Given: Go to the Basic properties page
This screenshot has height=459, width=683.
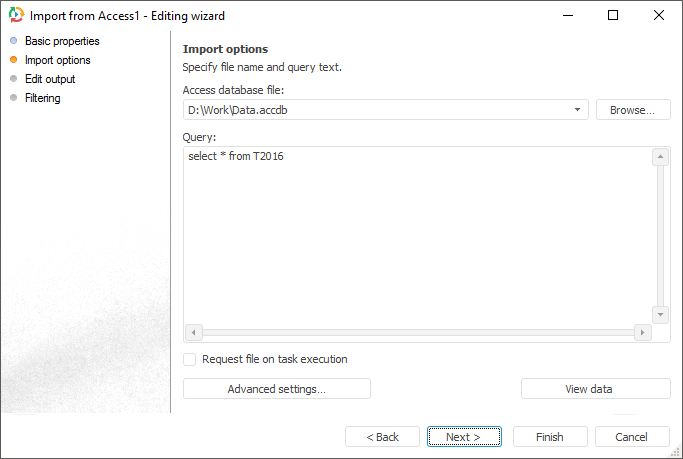Looking at the screenshot, I should [62, 41].
